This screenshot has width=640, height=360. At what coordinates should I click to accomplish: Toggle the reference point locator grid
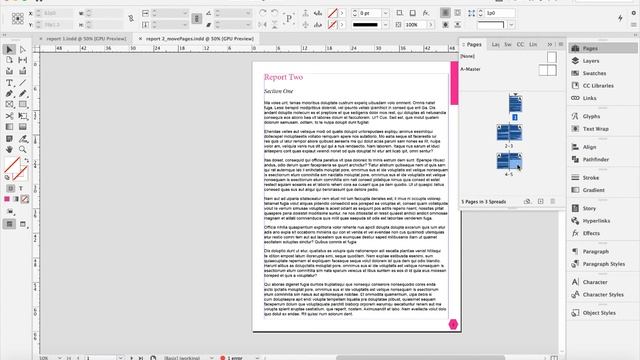point(18,19)
